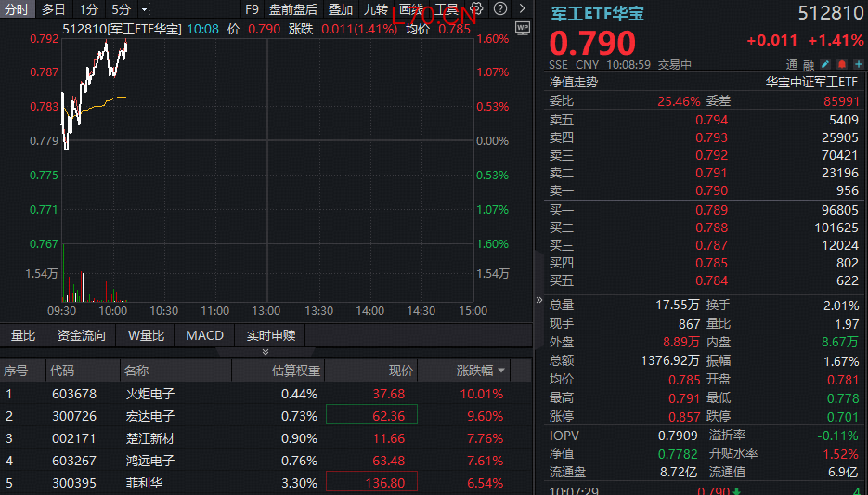
Task: Click the right arrow beside help icon
Action: tap(522, 8)
